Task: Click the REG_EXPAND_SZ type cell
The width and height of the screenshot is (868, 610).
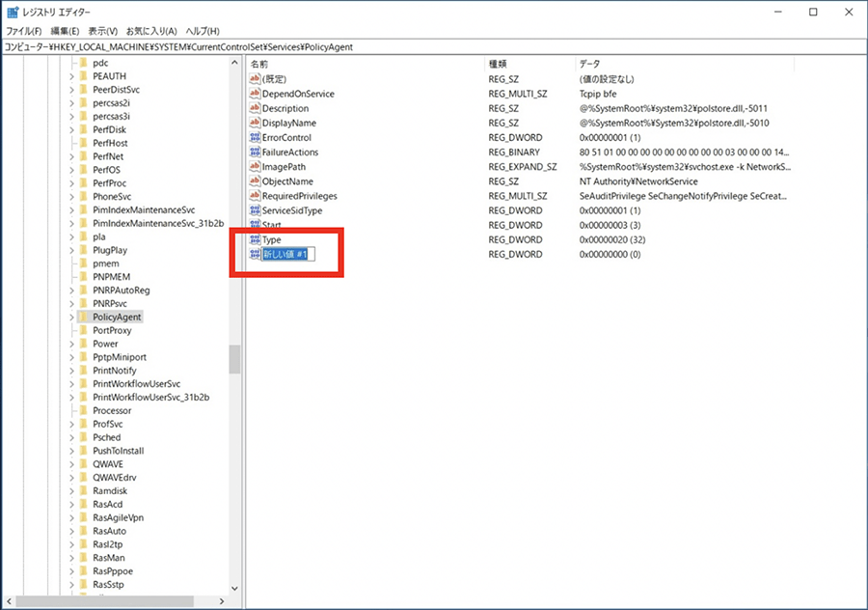Action: click(523, 166)
